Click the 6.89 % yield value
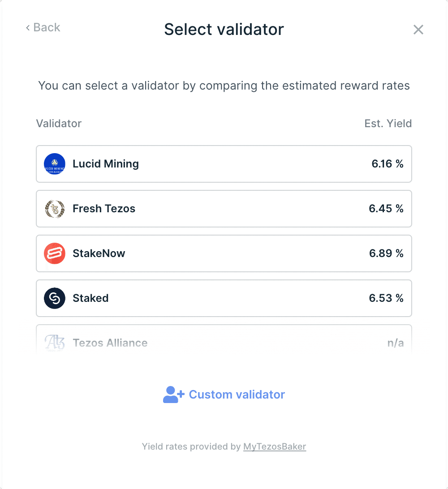448x489 pixels. click(x=386, y=253)
